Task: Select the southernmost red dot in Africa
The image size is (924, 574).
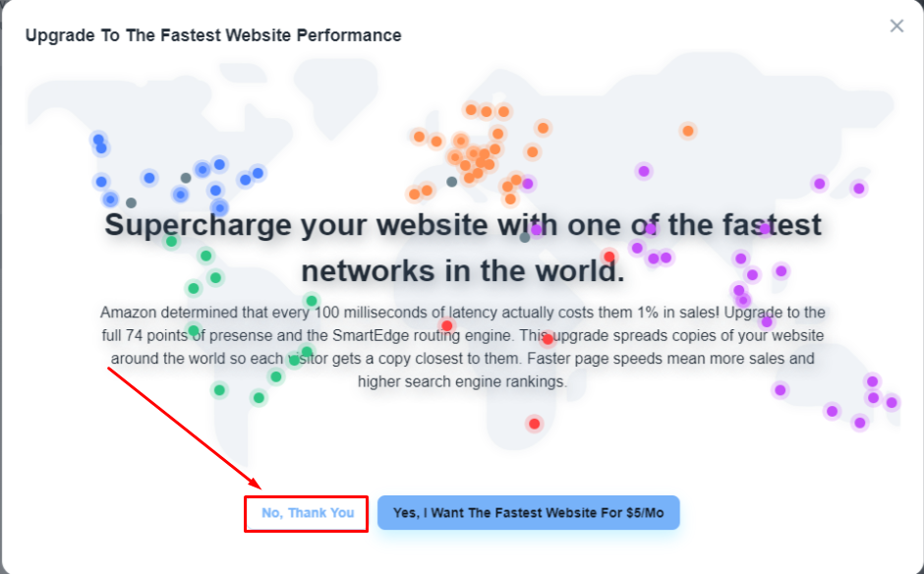Action: [535, 424]
